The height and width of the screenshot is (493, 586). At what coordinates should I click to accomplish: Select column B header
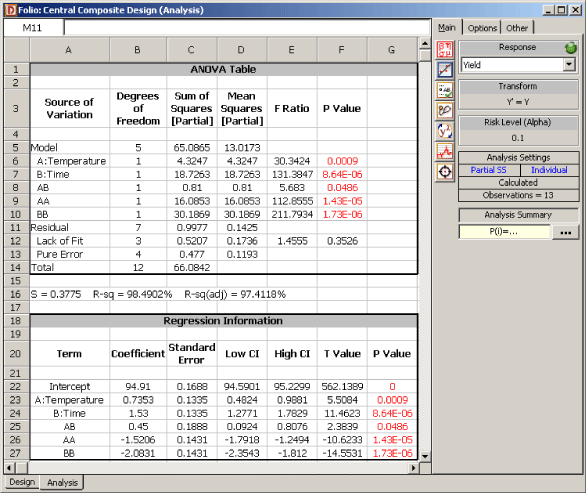pos(138,50)
